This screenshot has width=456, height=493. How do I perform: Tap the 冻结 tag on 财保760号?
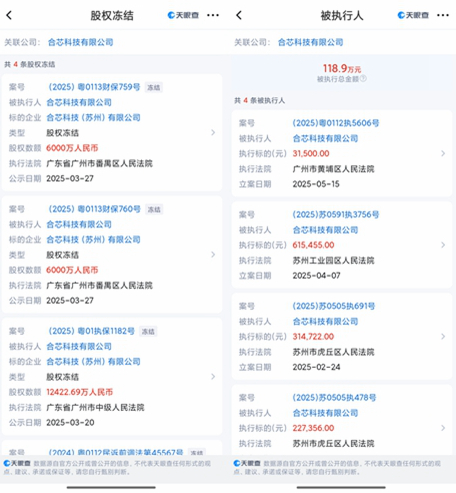[x=154, y=209]
